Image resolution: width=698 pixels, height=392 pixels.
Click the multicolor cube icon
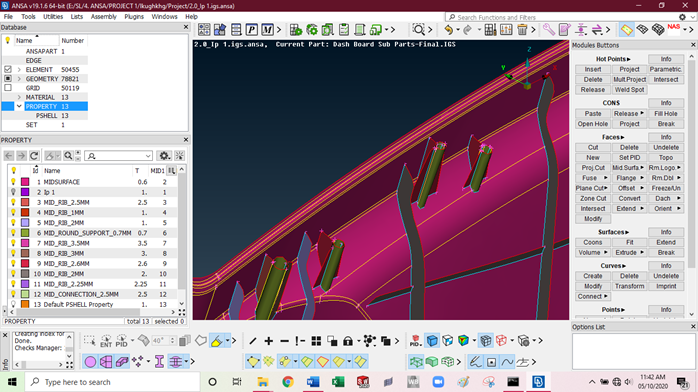point(463,341)
